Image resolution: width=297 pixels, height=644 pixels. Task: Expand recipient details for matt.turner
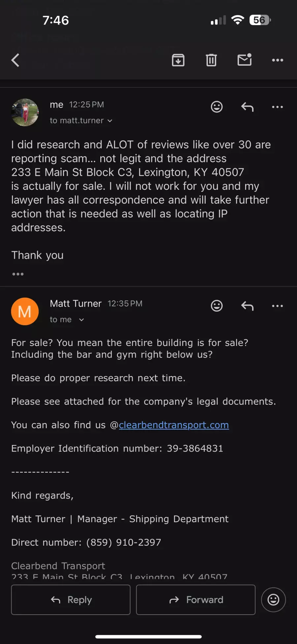[81, 121]
